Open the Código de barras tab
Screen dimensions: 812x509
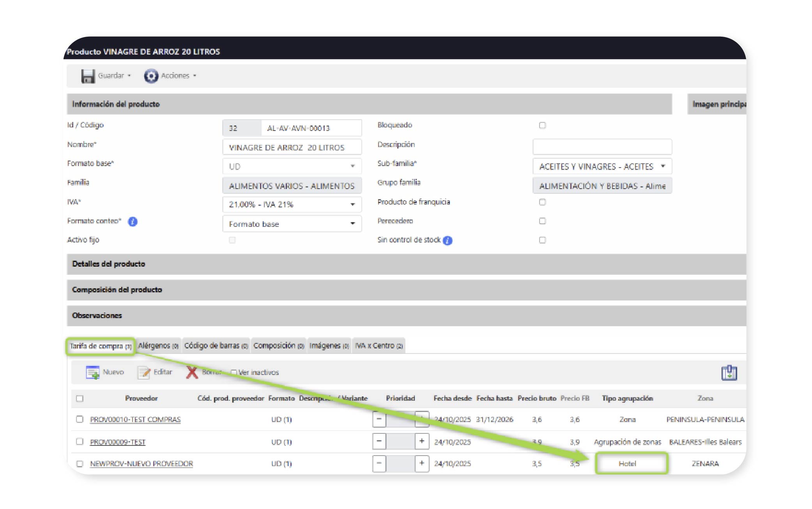point(216,346)
